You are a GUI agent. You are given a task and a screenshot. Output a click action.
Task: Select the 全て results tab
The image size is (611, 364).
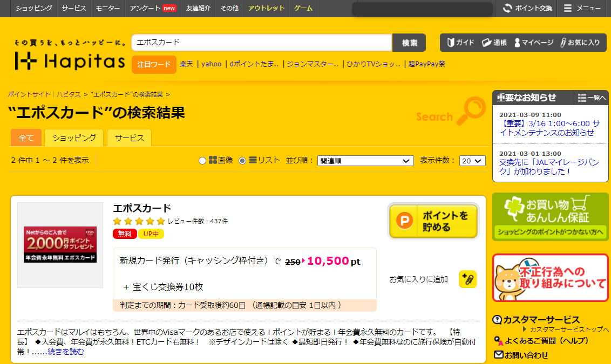(x=26, y=138)
